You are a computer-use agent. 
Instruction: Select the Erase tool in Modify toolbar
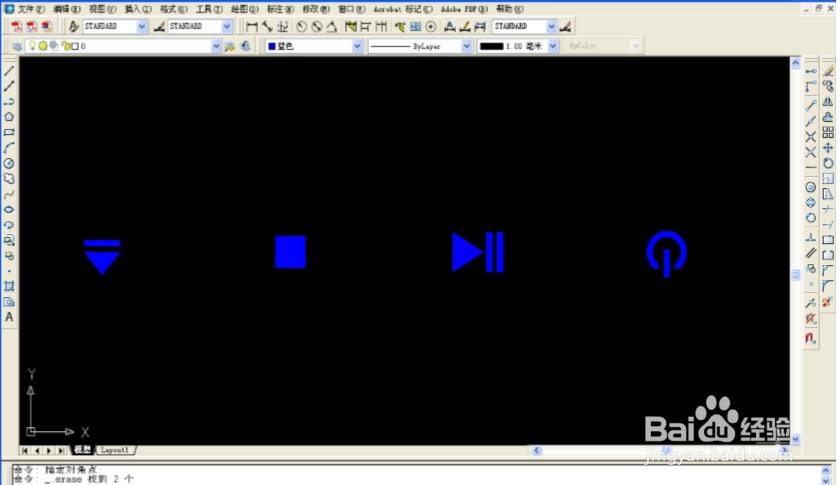828,71
